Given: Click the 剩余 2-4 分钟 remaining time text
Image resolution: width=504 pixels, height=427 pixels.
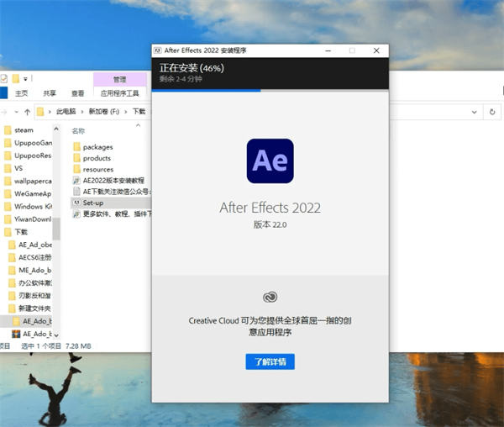Looking at the screenshot, I should click(181, 79).
